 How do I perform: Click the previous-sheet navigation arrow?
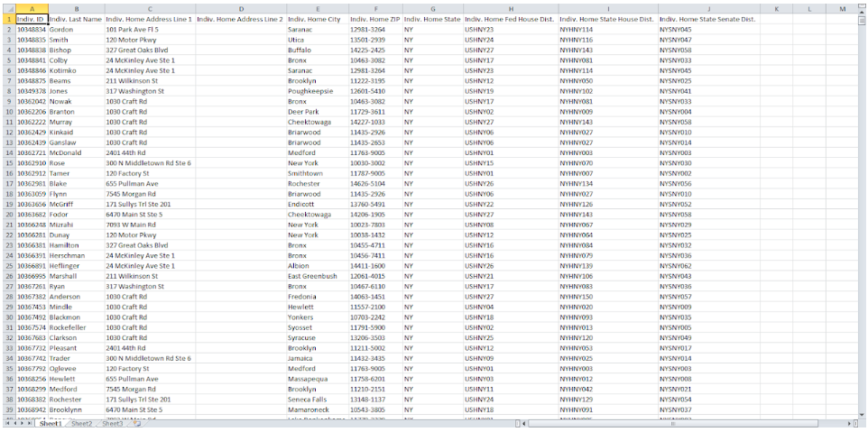[x=15, y=423]
